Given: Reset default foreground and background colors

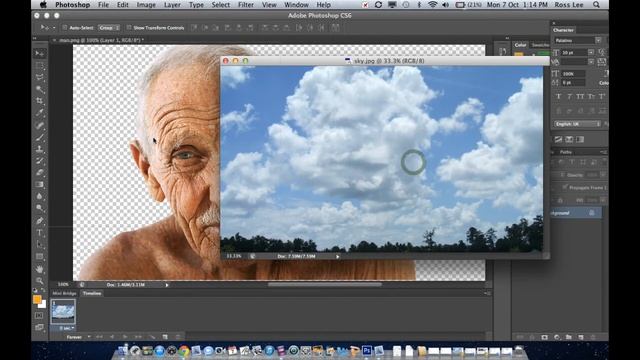Looking at the screenshot, I should coord(35,291).
